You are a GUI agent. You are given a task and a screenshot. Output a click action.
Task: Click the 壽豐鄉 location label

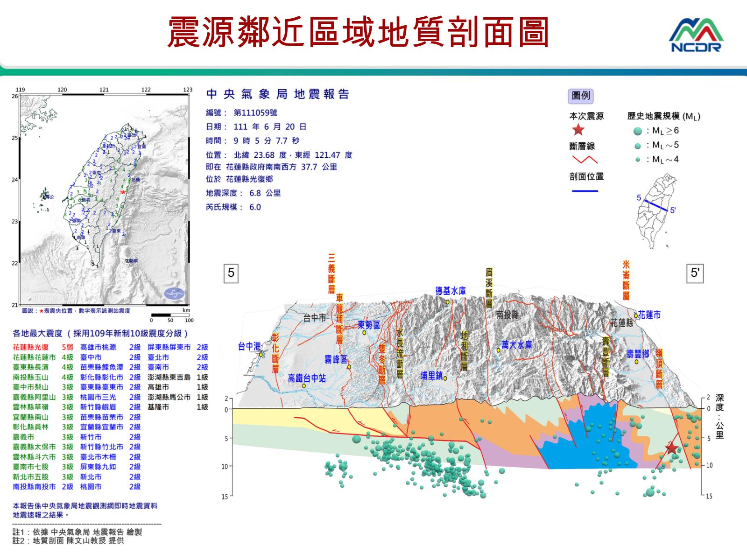[638, 354]
